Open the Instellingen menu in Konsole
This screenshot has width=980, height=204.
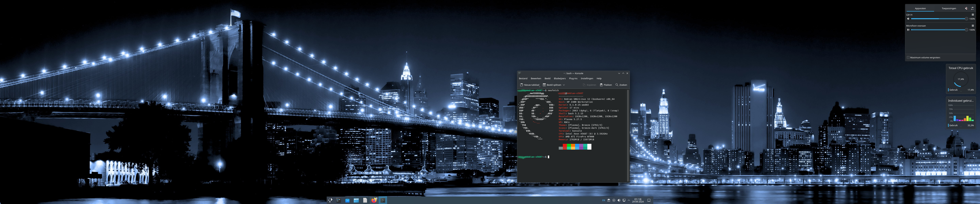(x=587, y=79)
